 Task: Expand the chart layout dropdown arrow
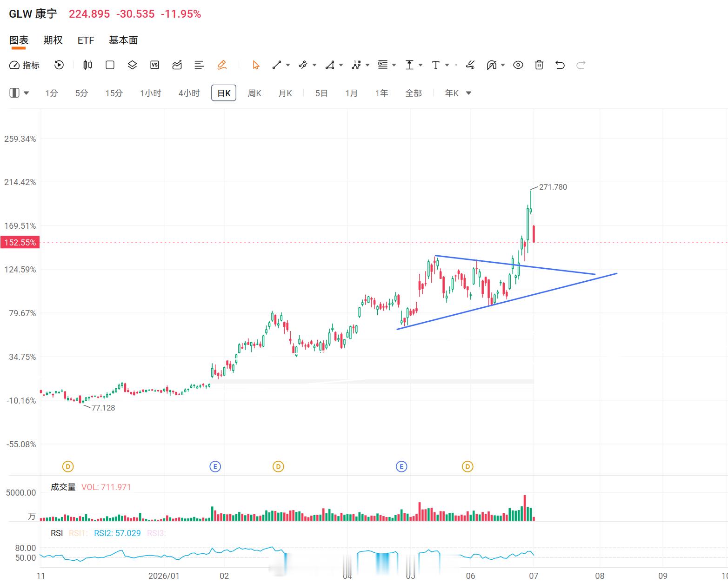pyautogui.click(x=27, y=93)
